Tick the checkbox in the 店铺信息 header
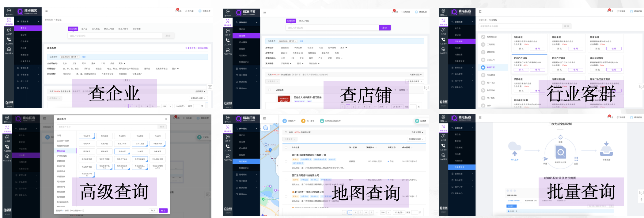Image resolution: width=644 pixels, height=218 pixels. (x=270, y=90)
